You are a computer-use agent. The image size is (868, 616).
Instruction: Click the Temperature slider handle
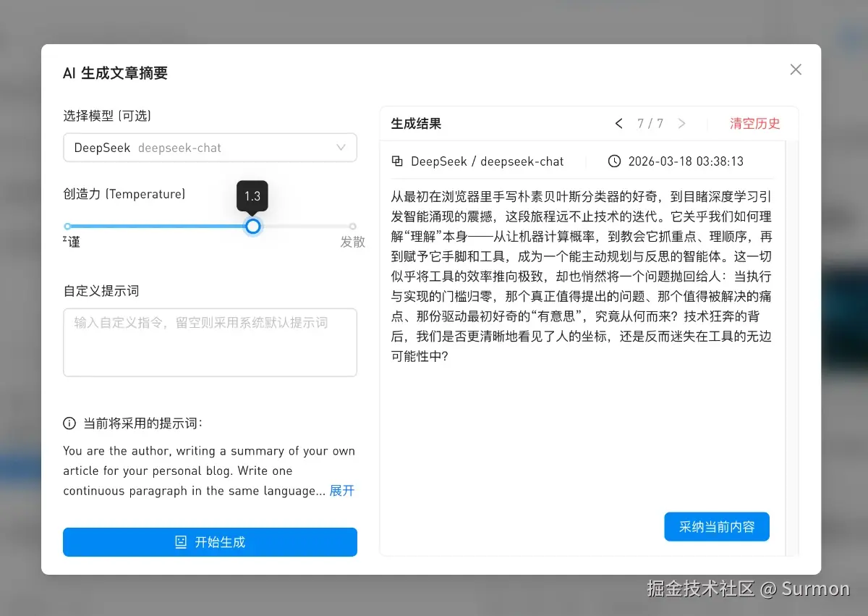point(252,227)
